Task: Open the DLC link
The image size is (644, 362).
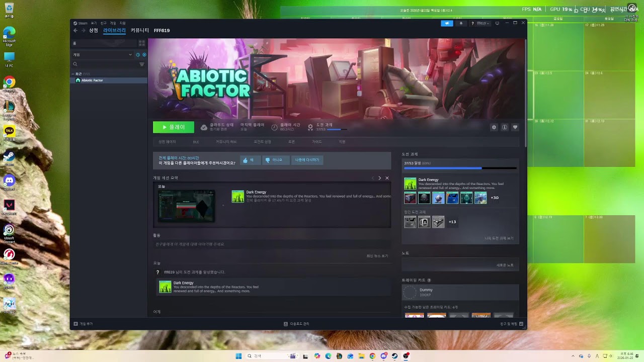Action: click(196, 142)
